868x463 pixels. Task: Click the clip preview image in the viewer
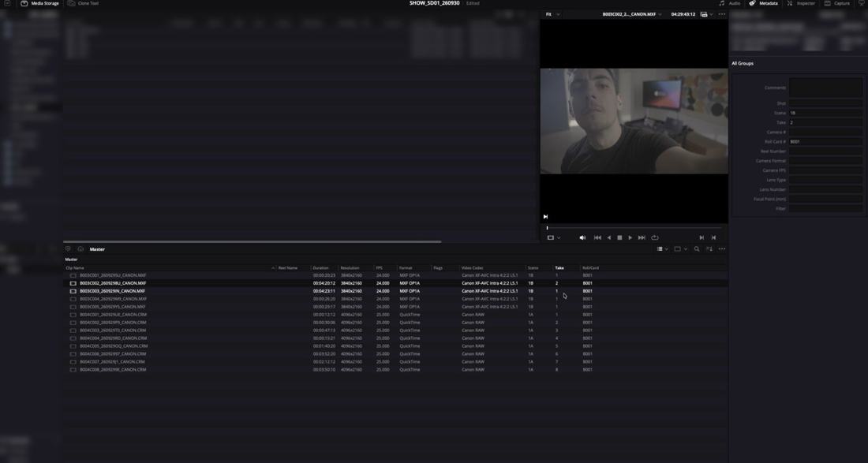(634, 121)
